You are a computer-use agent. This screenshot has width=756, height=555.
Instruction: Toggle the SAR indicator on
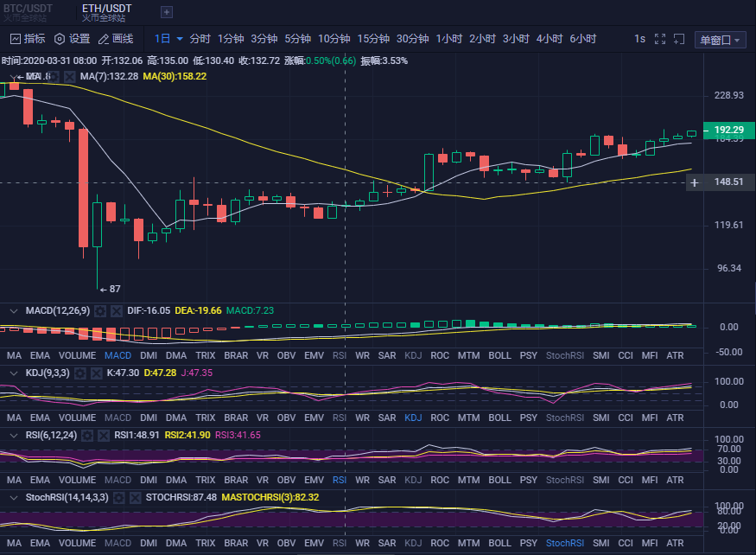[x=386, y=355]
